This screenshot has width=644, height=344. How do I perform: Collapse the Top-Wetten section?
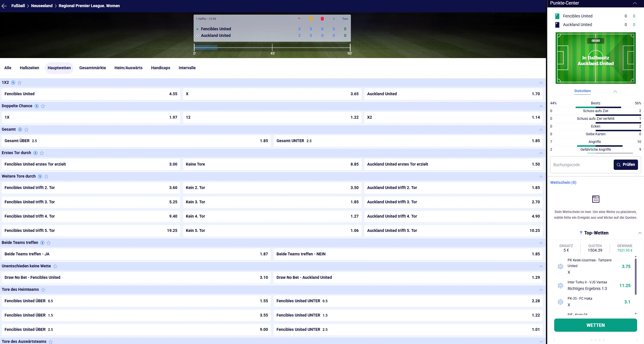pyautogui.click(x=640, y=233)
